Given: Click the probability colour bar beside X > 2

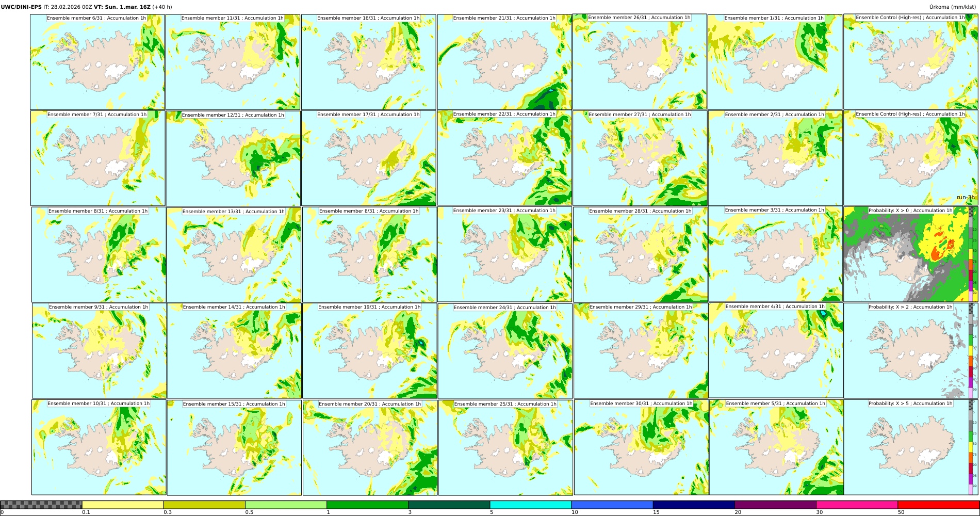Looking at the screenshot, I should (x=972, y=350).
